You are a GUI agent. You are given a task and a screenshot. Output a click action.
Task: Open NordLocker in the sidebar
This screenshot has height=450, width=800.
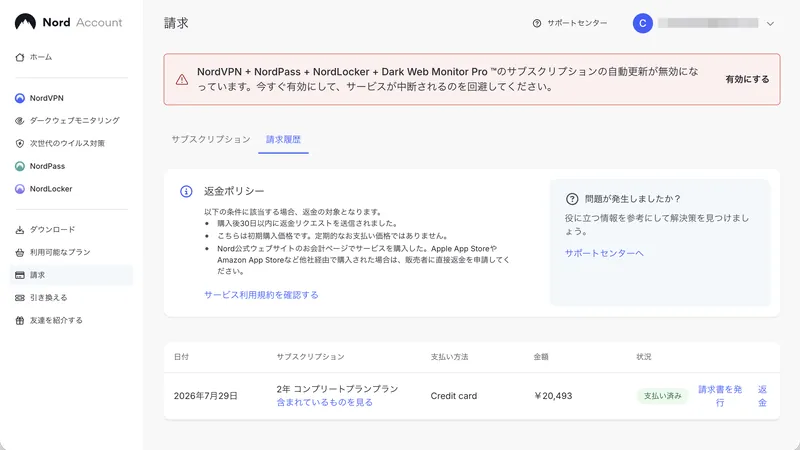coord(71,189)
